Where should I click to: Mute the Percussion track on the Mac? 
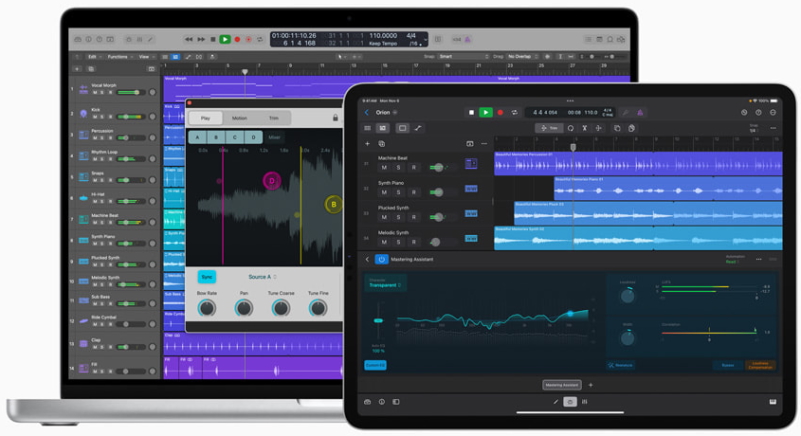click(95, 138)
